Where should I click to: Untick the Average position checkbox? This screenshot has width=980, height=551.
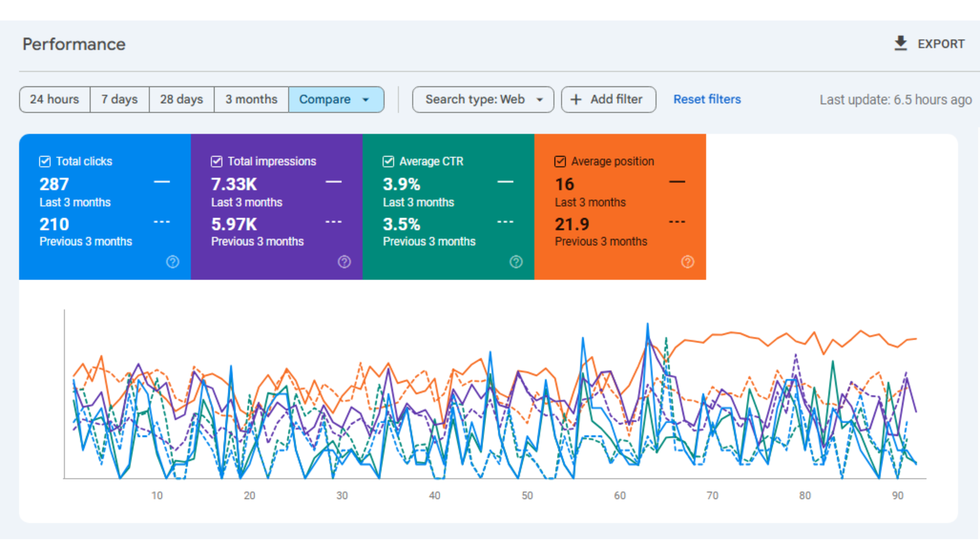coord(560,161)
